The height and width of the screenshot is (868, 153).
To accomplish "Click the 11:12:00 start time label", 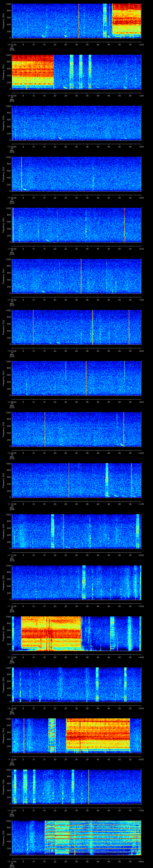I will pyautogui.click(x=12, y=606).
